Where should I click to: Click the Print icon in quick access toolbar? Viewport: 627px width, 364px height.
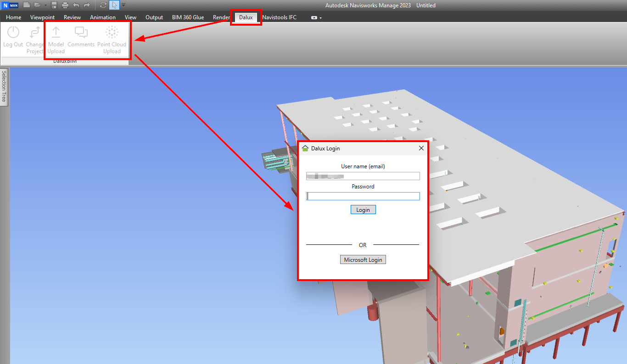pos(65,5)
